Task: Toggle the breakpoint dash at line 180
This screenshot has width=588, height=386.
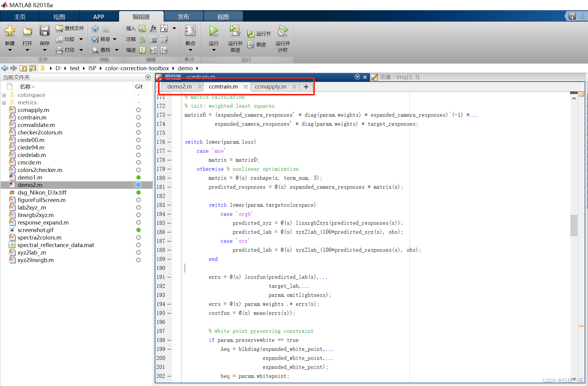Action: tap(169, 178)
